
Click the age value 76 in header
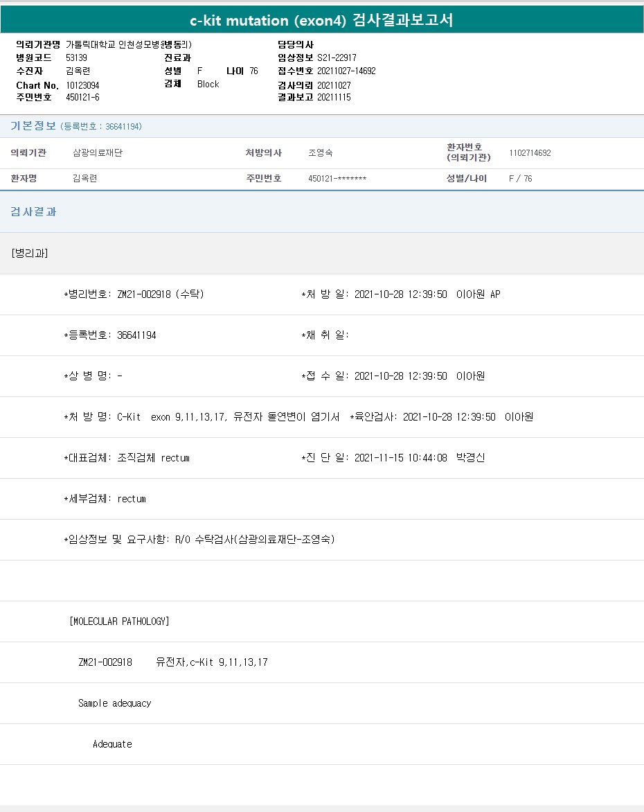tap(253, 71)
